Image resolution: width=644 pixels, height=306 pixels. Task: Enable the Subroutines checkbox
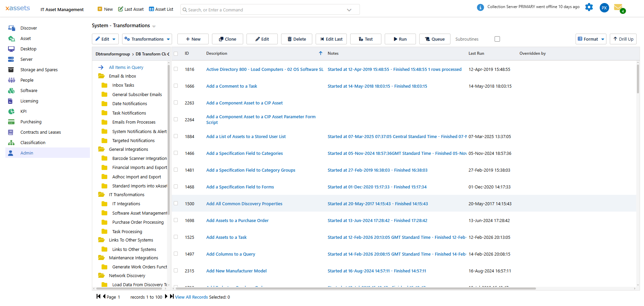click(497, 39)
